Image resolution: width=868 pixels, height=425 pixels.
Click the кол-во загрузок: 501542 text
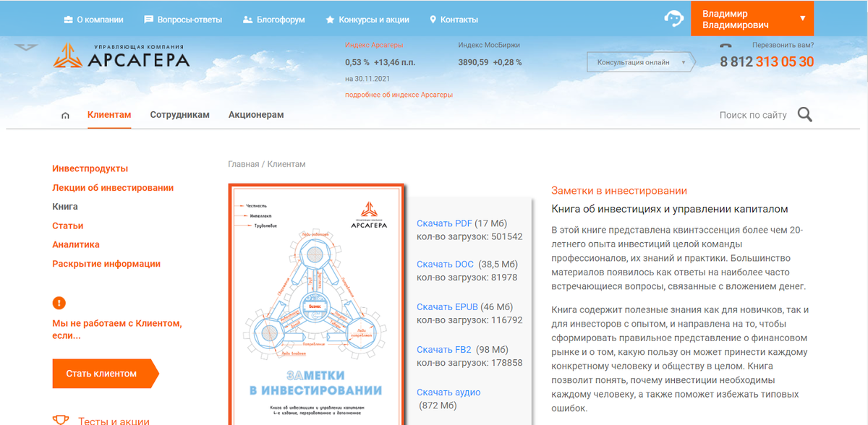[x=469, y=236]
